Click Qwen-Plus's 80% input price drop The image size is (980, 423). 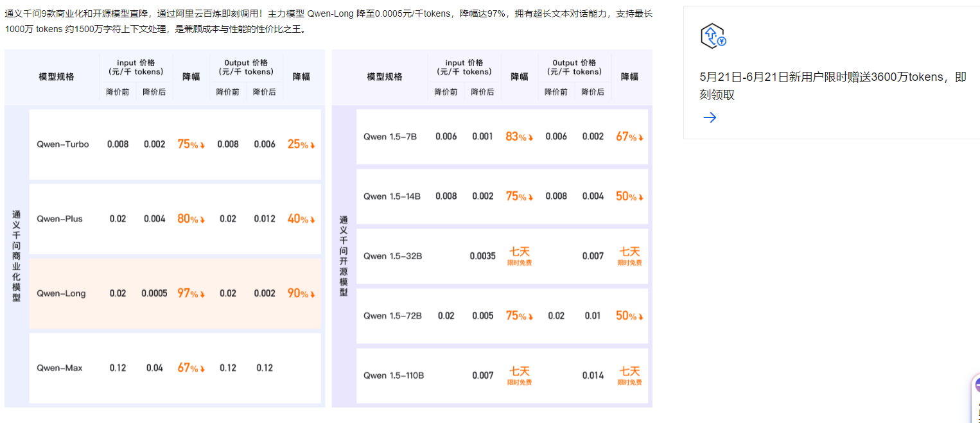[191, 219]
